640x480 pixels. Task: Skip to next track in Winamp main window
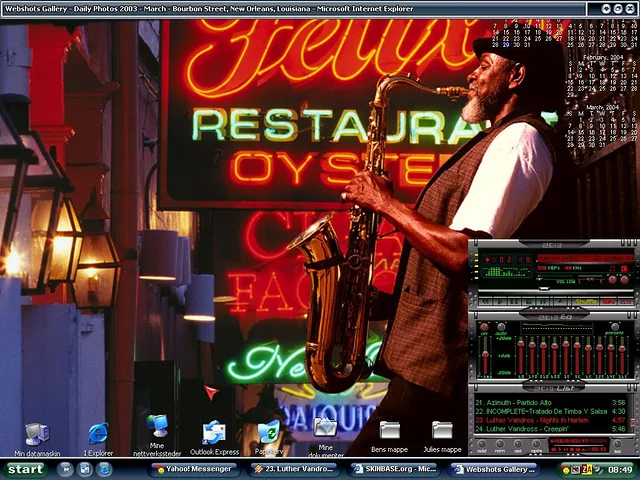pos(544,302)
